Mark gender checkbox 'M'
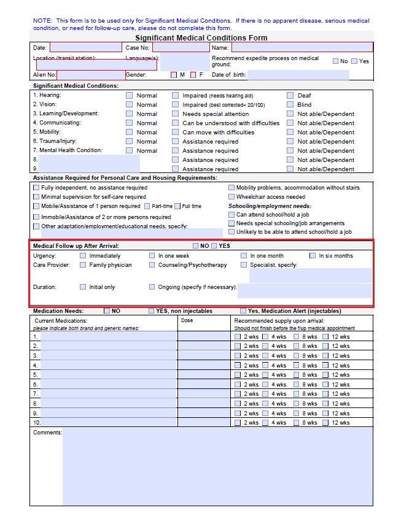This screenshot has width=412, height=532. [x=174, y=75]
